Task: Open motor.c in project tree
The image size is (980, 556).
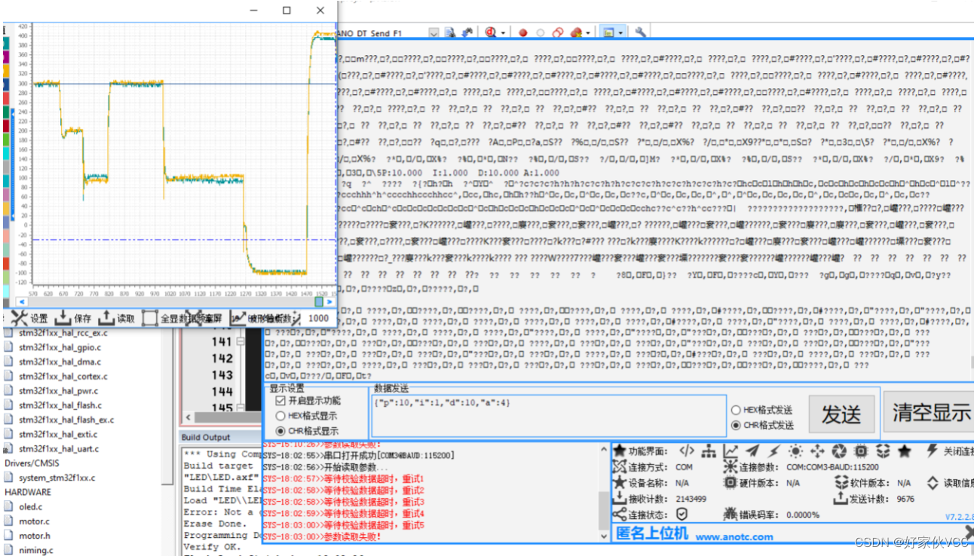Action: click(34, 521)
